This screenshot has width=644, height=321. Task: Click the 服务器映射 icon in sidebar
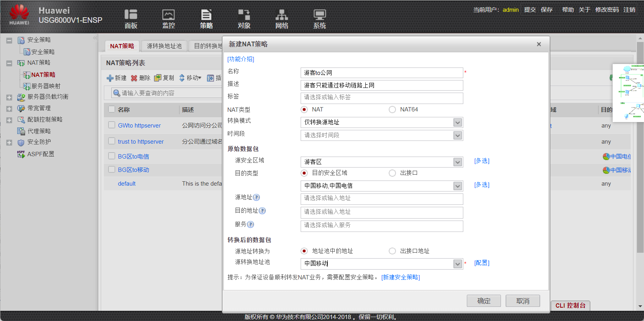point(27,86)
